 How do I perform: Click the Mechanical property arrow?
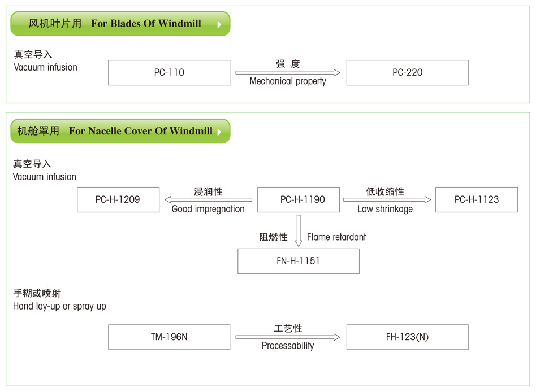click(x=288, y=72)
